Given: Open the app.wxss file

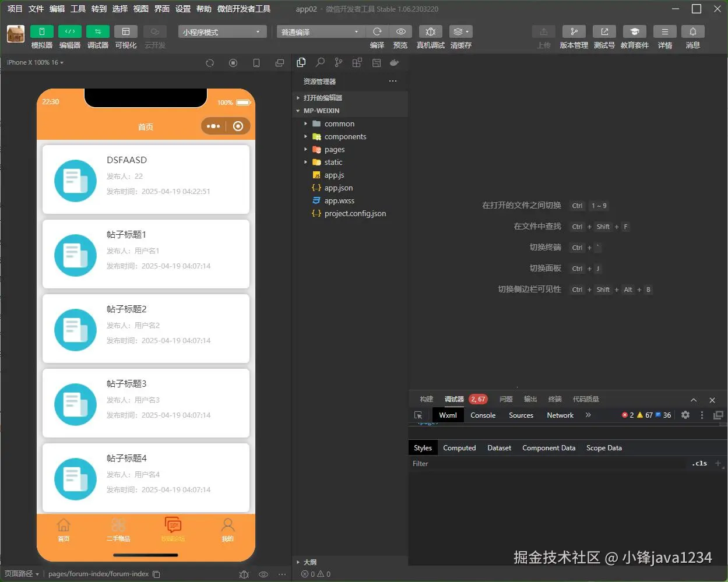Looking at the screenshot, I should pos(350,200).
